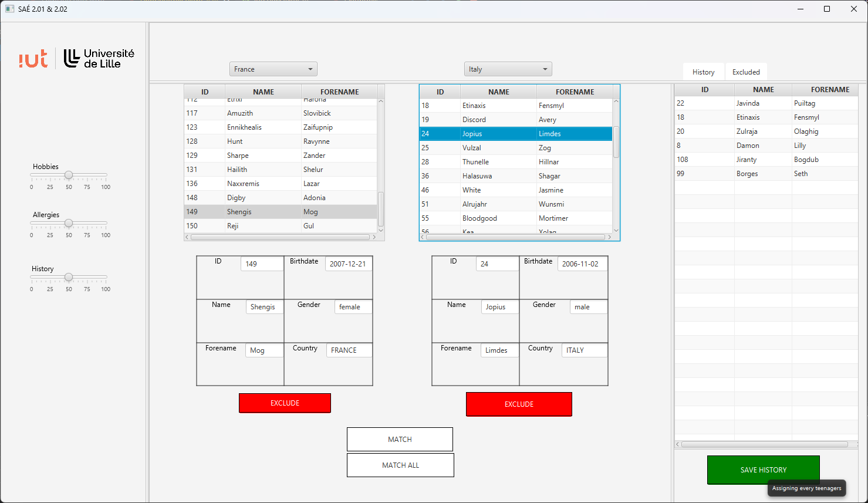Open the France country dropdown
The image size is (868, 503).
click(x=273, y=69)
